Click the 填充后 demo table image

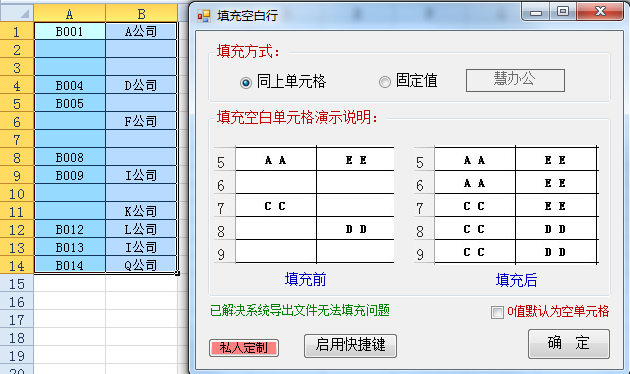tap(507, 205)
